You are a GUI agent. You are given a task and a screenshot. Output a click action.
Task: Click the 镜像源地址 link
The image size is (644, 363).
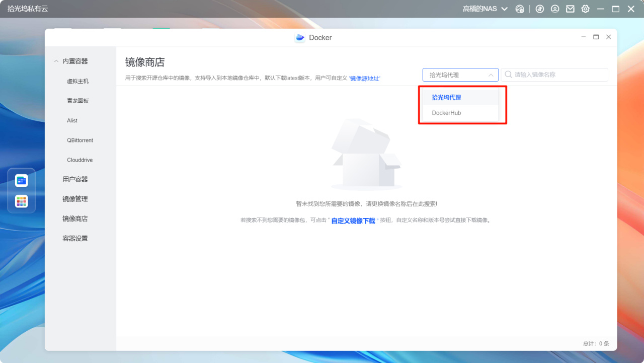pyautogui.click(x=365, y=79)
